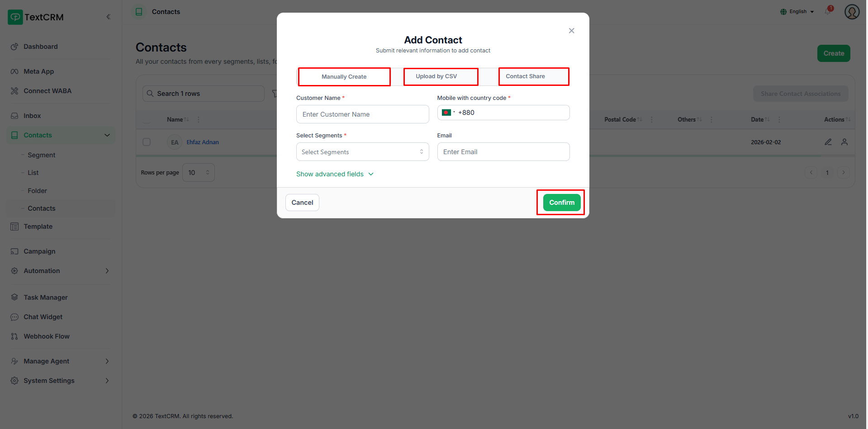Toggle the select-all checkbox in table header

[147, 120]
